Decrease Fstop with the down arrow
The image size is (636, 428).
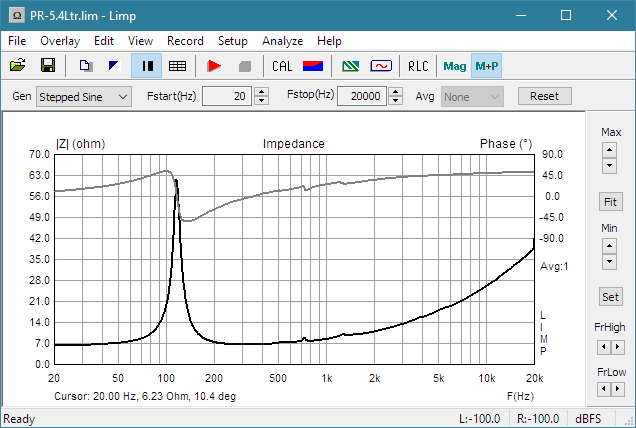[395, 101]
